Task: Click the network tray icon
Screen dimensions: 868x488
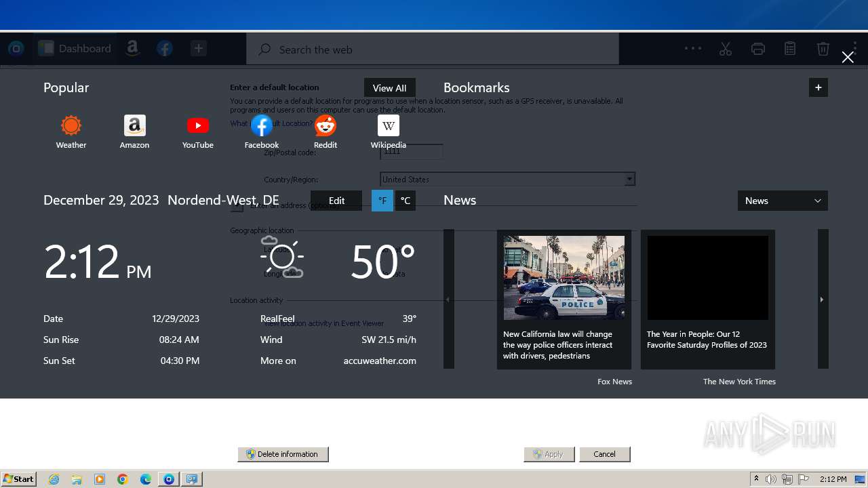Action: coord(787,479)
